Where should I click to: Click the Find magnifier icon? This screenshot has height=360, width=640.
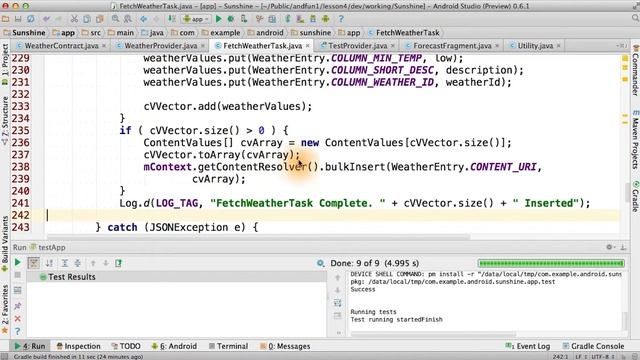[116, 19]
